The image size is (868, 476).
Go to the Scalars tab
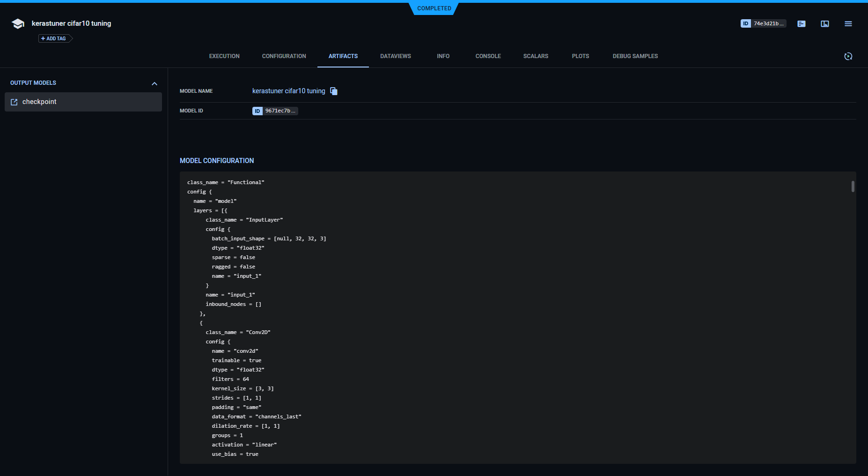click(536, 56)
